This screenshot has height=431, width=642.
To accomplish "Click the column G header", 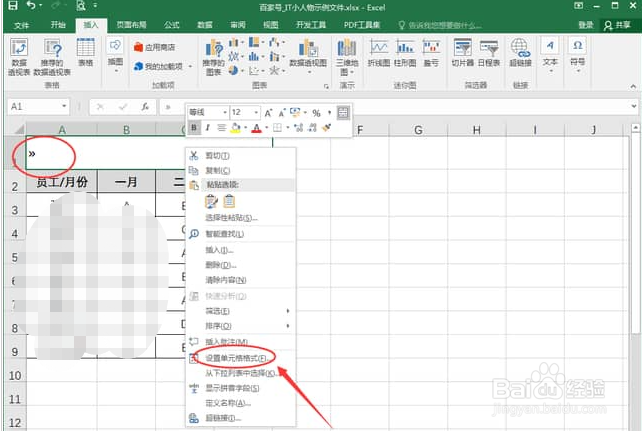I will pyautogui.click(x=418, y=130).
